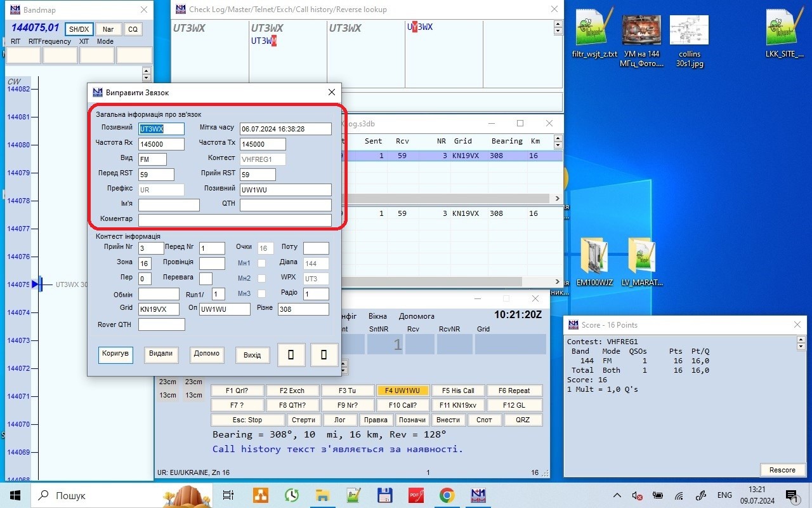Image resolution: width=812 pixels, height=508 pixels.
Task: Click the Rescore button
Action: [782, 470]
